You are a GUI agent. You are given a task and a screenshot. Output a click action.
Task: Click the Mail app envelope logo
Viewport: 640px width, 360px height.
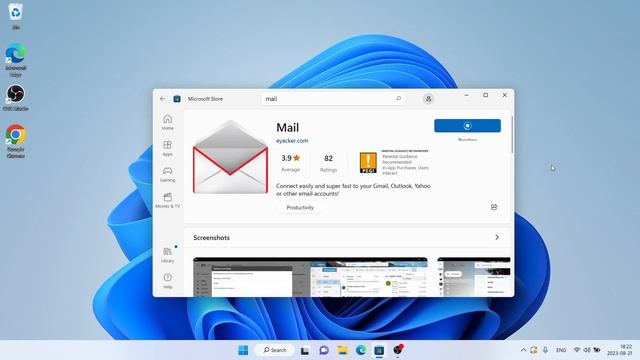(x=231, y=157)
